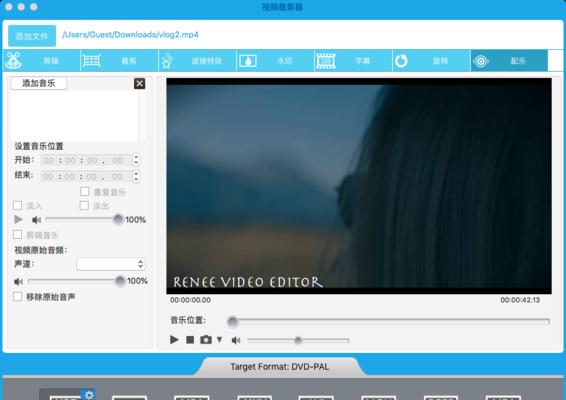Click the 00:00:42.13 duration label
Image resolution: width=566 pixels, height=400 pixels.
click(520, 300)
